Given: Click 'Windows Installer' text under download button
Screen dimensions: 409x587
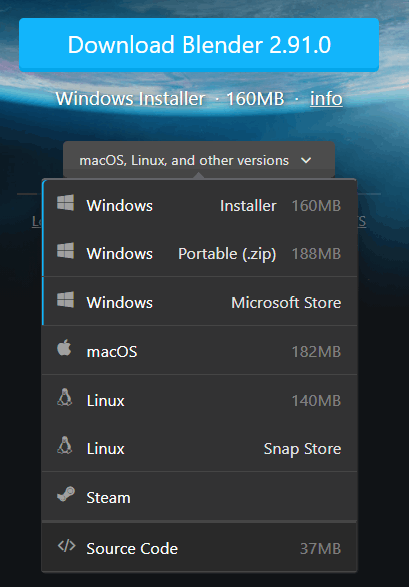Looking at the screenshot, I should (x=130, y=99).
